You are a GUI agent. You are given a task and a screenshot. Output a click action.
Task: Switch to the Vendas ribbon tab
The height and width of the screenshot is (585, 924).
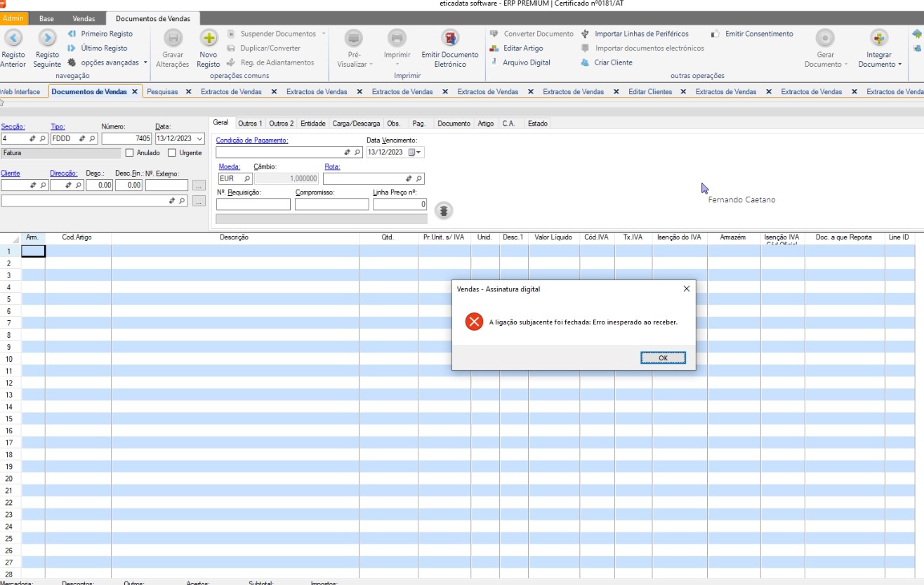[x=84, y=19]
